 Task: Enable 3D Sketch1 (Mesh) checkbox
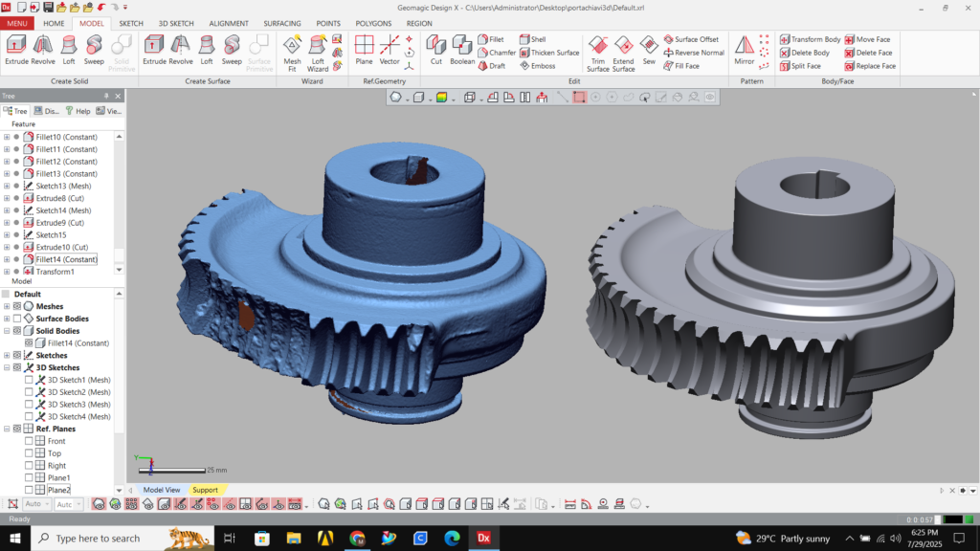29,380
